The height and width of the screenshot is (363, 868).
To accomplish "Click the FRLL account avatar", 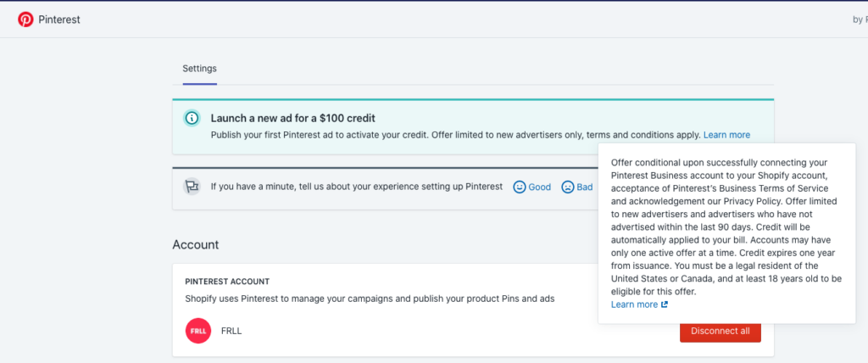I will [198, 331].
